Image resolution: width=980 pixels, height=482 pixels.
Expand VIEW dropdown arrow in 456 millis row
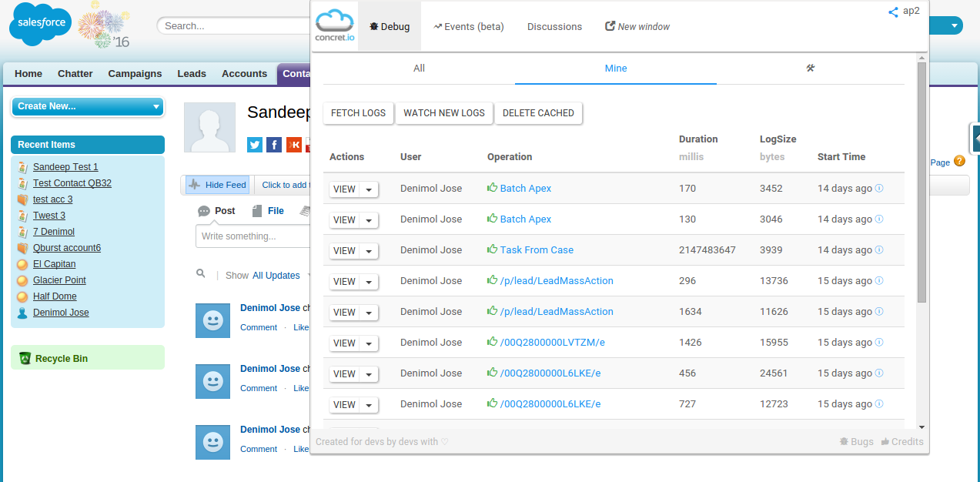click(x=370, y=373)
